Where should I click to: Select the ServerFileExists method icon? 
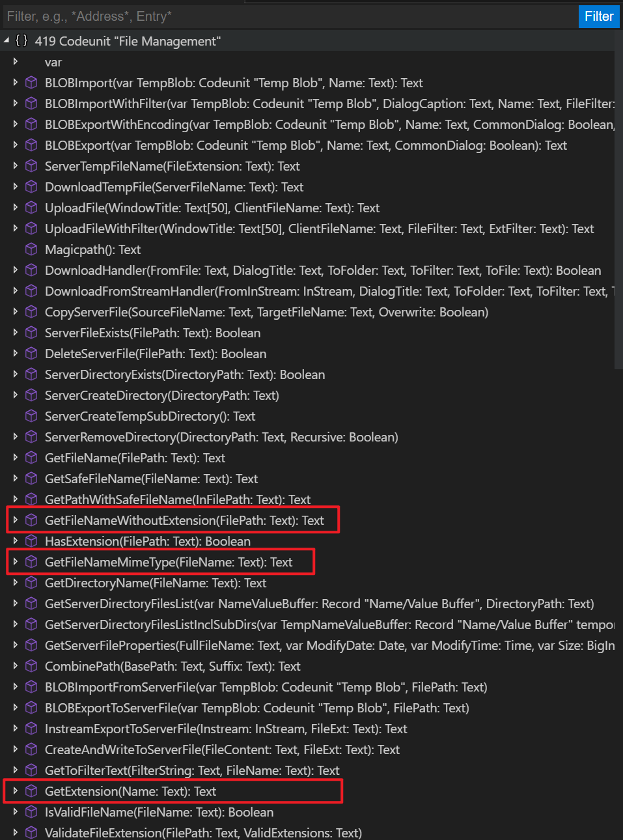pos(31,333)
